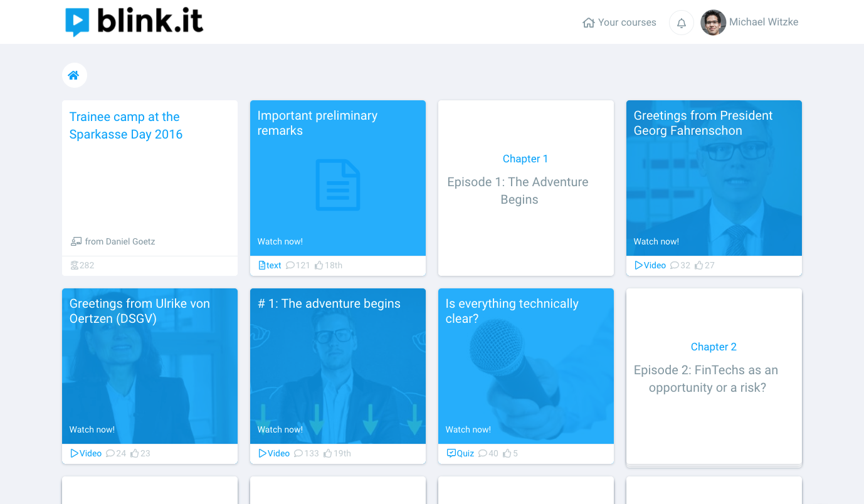Click Watch now! on Georg Fahrenschon card
864x504 pixels.
pos(656,241)
